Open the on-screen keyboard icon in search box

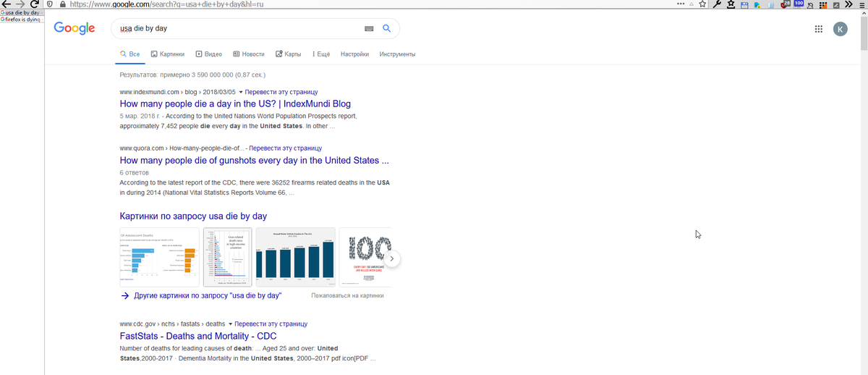click(x=369, y=29)
